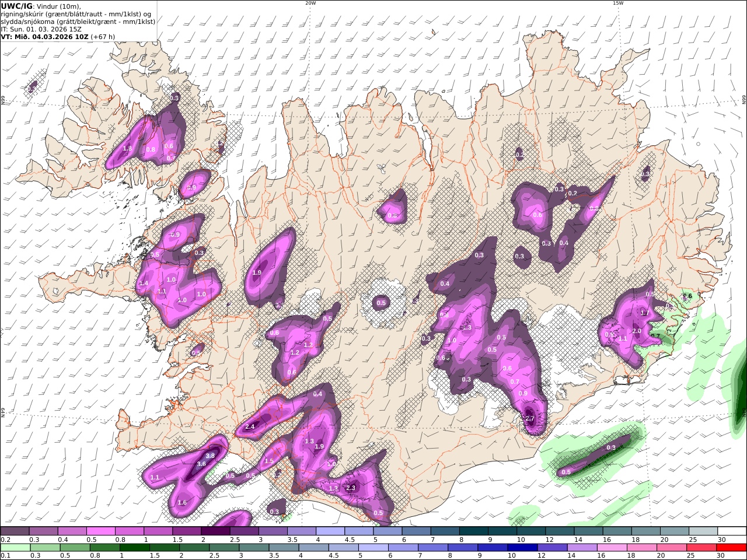Click the '0.1' label of the rain scale
The height and width of the screenshot is (560, 747).
[5, 556]
